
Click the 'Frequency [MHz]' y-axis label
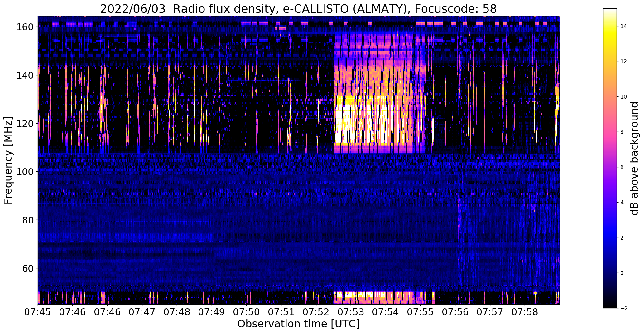click(x=8, y=160)
